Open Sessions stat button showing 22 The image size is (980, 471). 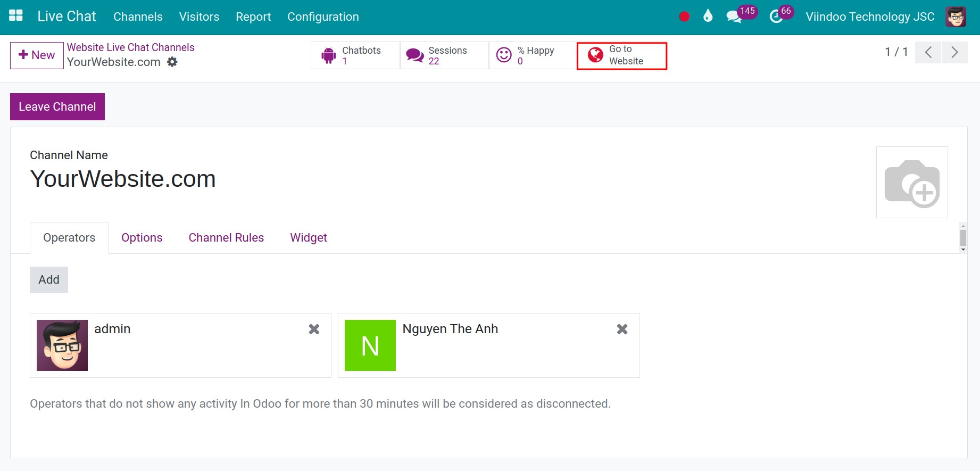pos(444,55)
